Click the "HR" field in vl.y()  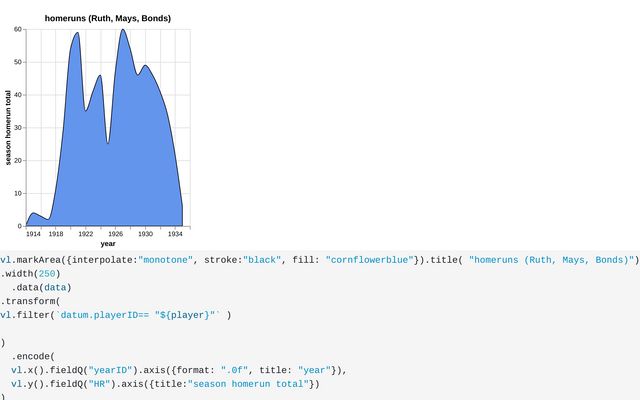point(99,384)
